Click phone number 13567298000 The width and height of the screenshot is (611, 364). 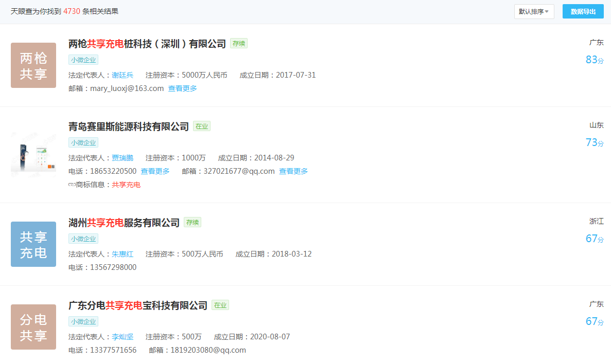tap(113, 267)
